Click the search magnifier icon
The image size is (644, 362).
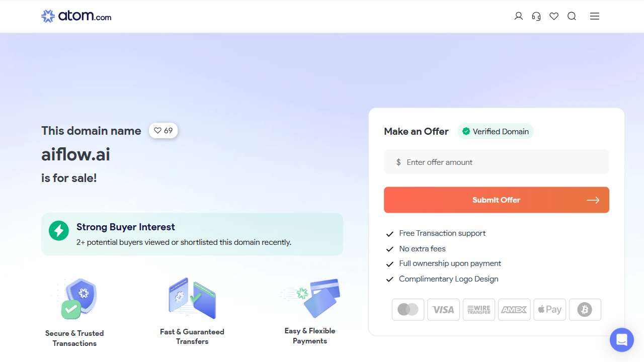pyautogui.click(x=572, y=16)
